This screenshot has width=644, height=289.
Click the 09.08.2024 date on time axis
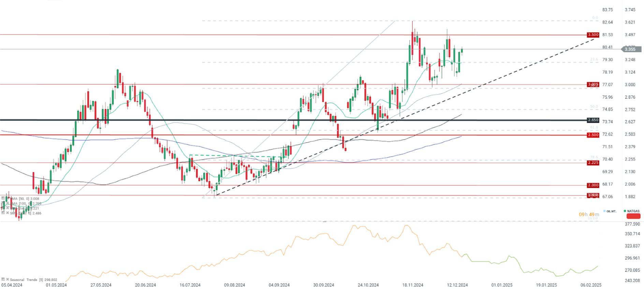[234, 285]
